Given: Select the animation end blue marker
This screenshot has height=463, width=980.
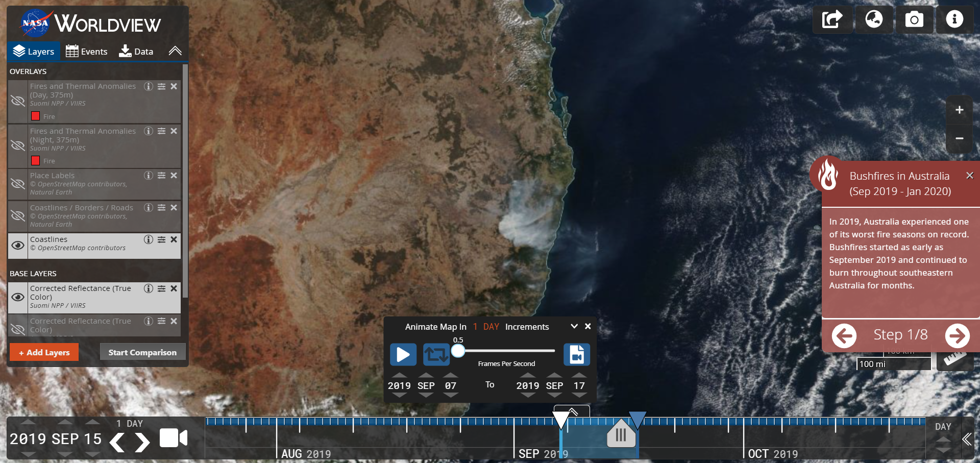Looking at the screenshot, I should pyautogui.click(x=637, y=420).
